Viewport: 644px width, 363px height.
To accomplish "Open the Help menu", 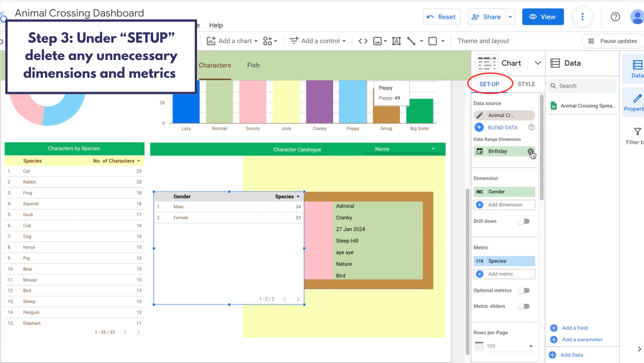I will coord(216,25).
